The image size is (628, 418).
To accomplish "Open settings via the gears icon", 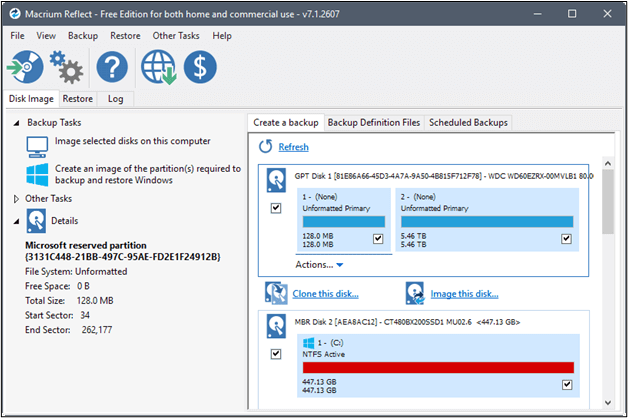I will pyautogui.click(x=67, y=69).
